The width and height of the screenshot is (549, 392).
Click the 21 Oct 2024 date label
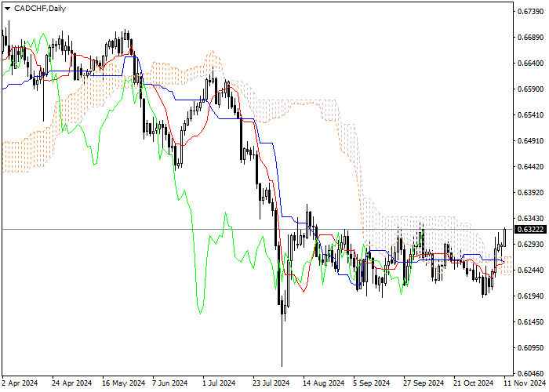(x=474, y=383)
